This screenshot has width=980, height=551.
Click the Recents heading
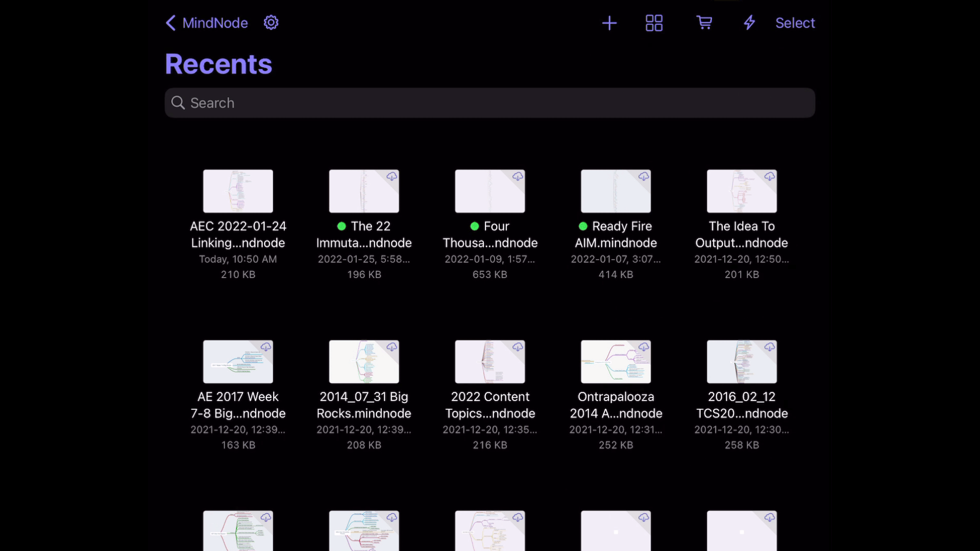tap(218, 64)
